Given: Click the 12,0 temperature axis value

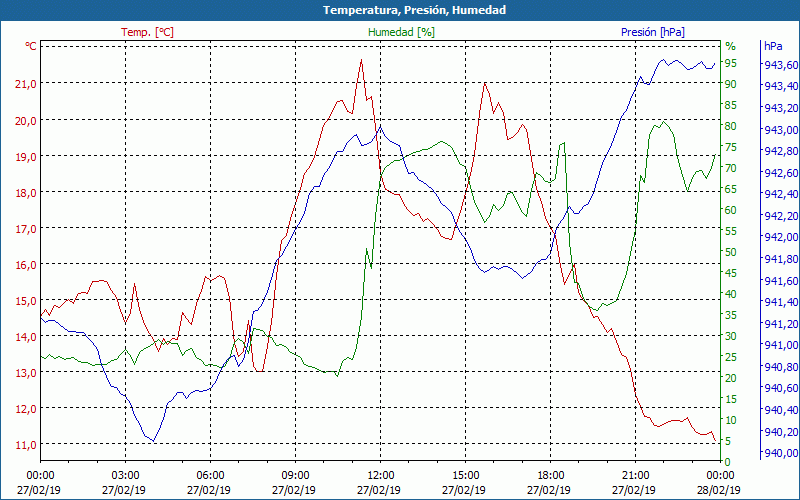Looking at the screenshot, I should coord(26,409).
